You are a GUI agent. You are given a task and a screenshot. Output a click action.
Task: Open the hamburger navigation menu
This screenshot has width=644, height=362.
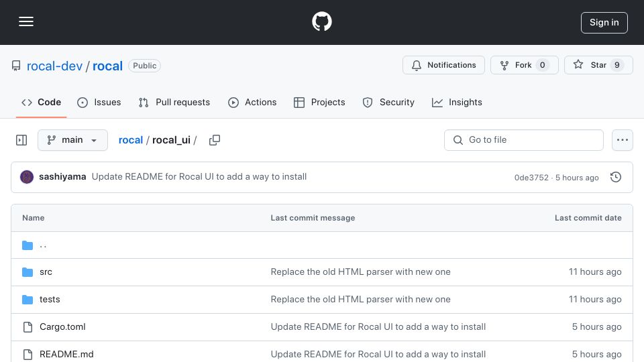point(26,21)
